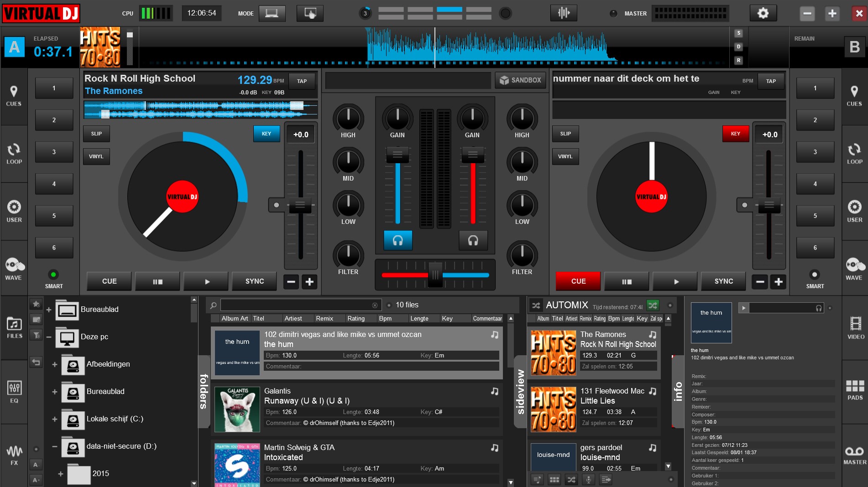Screen dimensions: 868x487
Task: Toggle KEY lock on deck A
Action: pos(267,134)
